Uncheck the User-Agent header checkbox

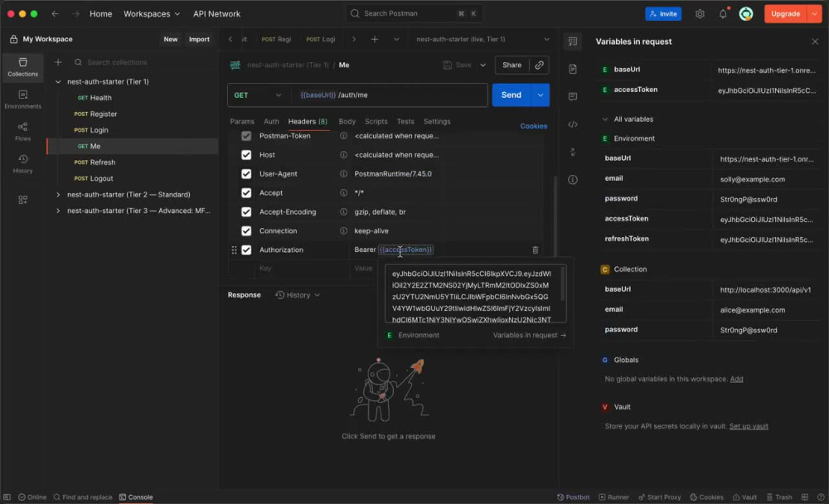(x=246, y=174)
